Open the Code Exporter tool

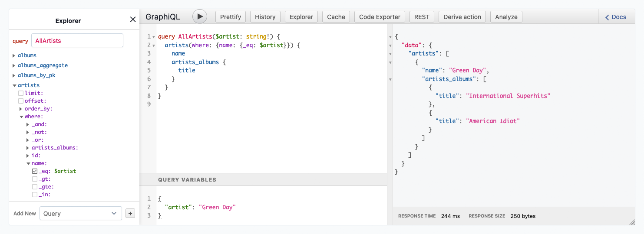(380, 17)
